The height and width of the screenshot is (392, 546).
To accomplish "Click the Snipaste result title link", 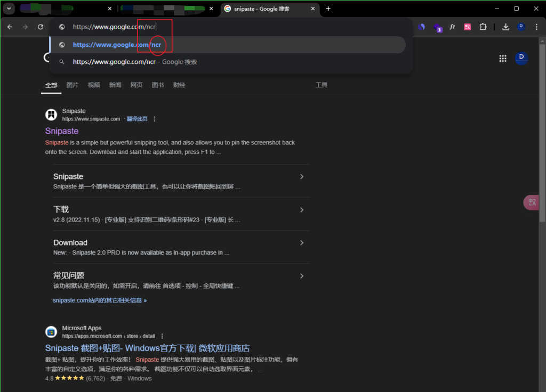I will (61, 131).
